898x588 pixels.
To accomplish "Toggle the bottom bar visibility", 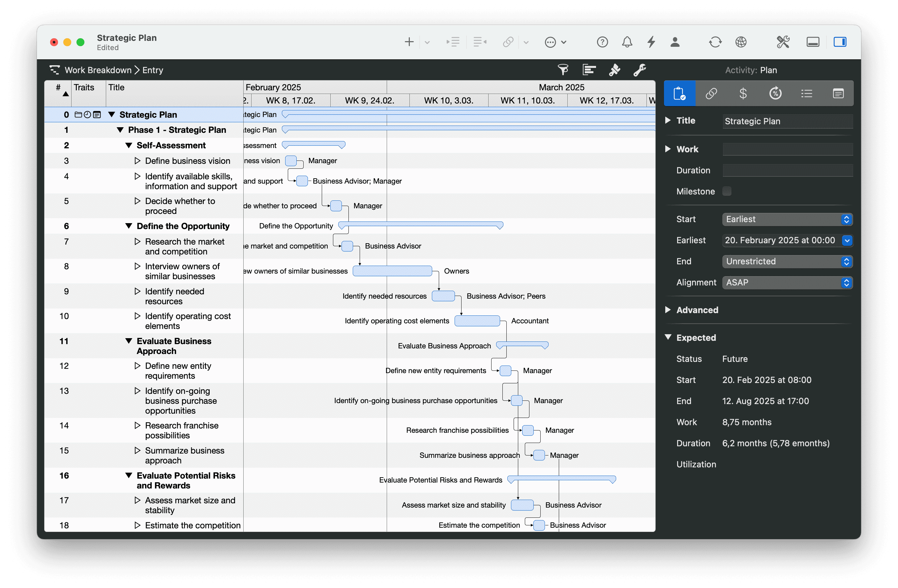I will tap(813, 42).
